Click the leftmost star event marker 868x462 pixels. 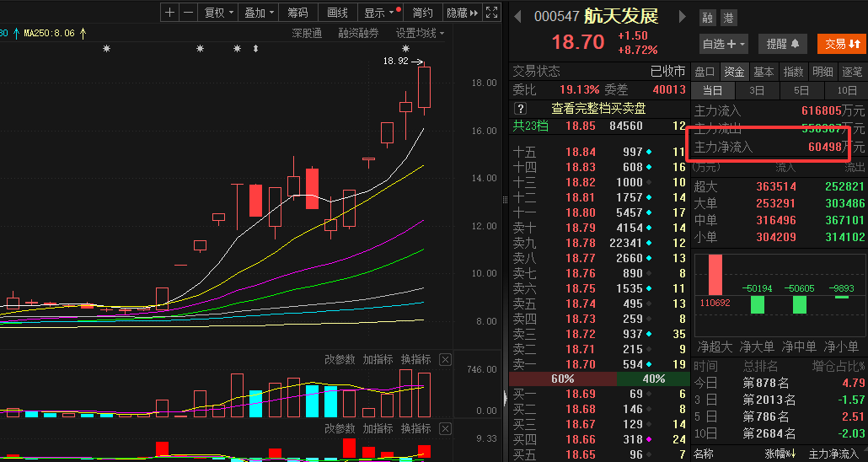coord(107,49)
